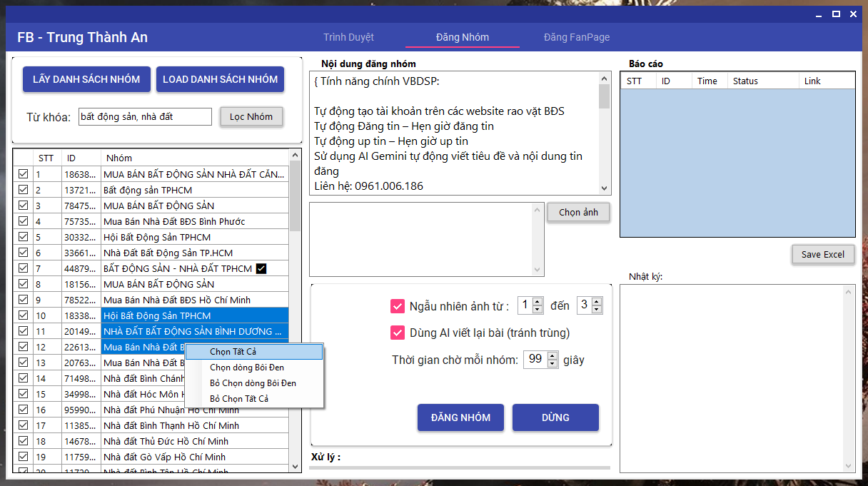The width and height of the screenshot is (868, 486).
Task: Uncheck group row 1 checkbox
Action: (x=24, y=174)
